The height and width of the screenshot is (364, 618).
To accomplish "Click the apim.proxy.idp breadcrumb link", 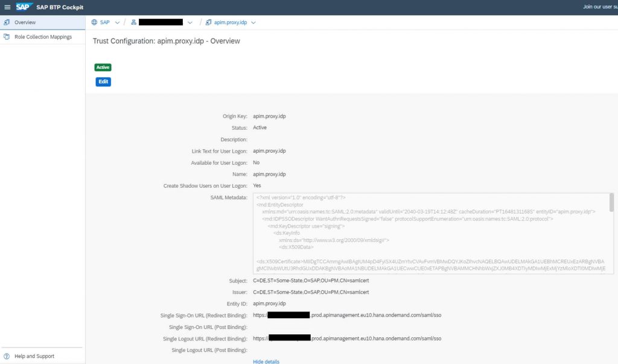I will pos(231,22).
